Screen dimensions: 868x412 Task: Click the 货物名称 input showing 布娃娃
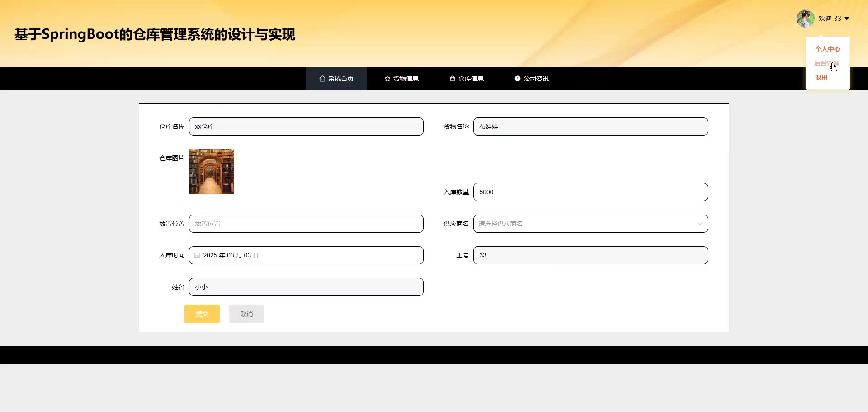point(590,126)
